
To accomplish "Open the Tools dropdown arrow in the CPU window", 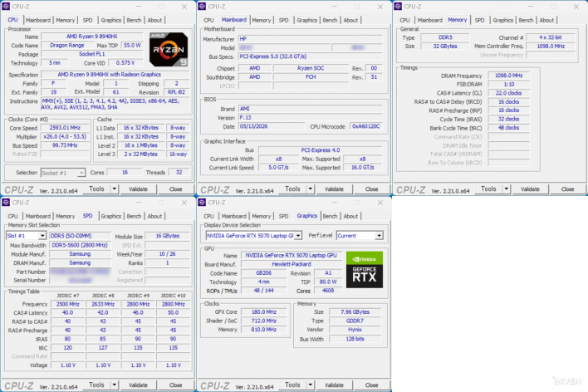I will point(115,189).
